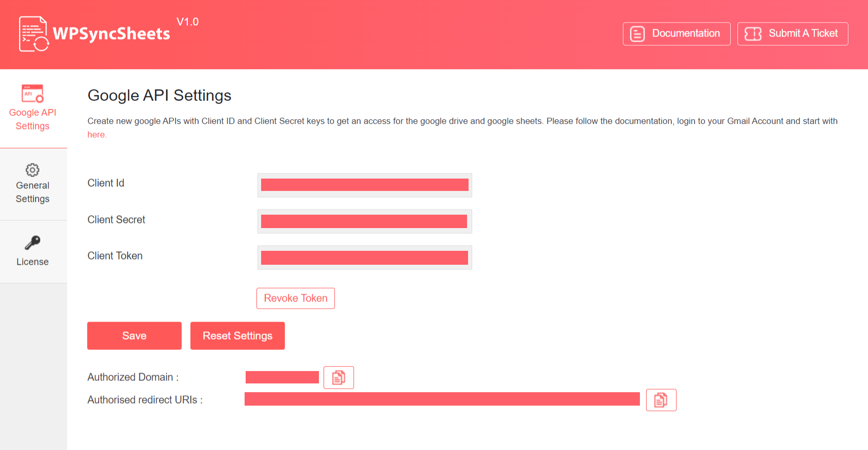Open General Settings gear icon
The image size is (868, 450).
pos(33,170)
